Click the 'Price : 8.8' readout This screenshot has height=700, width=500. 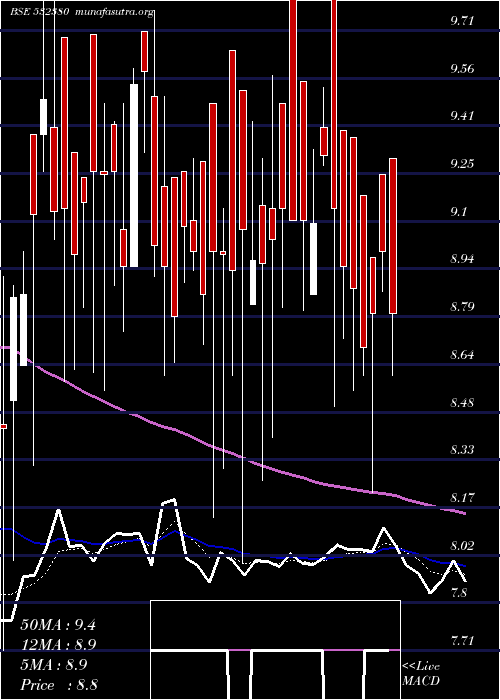pyautogui.click(x=59, y=685)
